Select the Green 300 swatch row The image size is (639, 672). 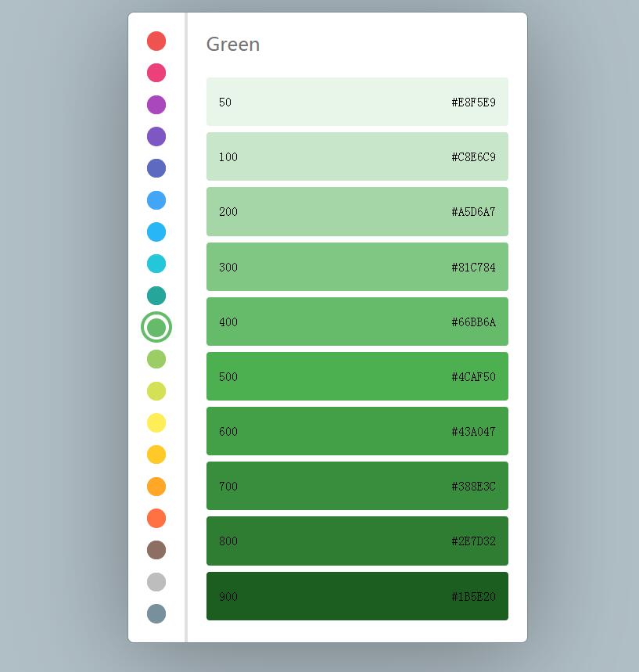(x=357, y=267)
